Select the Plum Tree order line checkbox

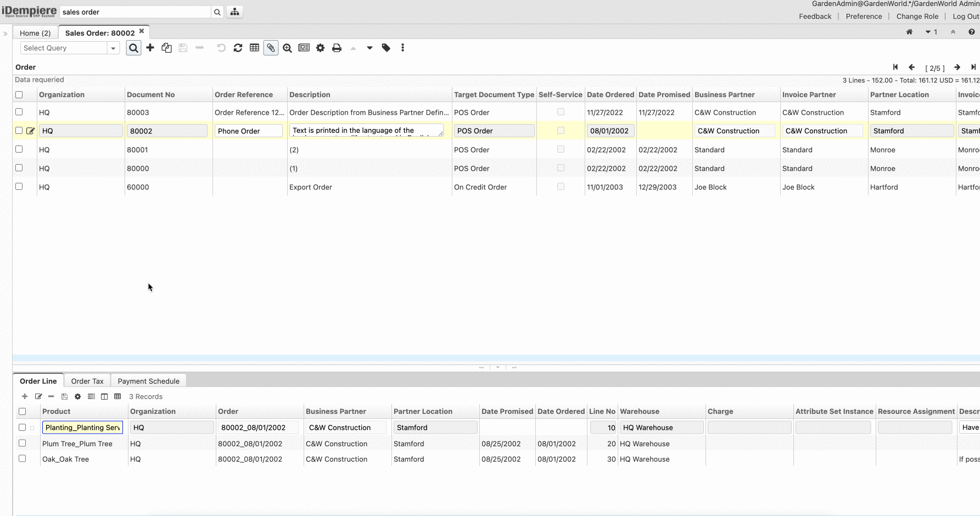23,443
